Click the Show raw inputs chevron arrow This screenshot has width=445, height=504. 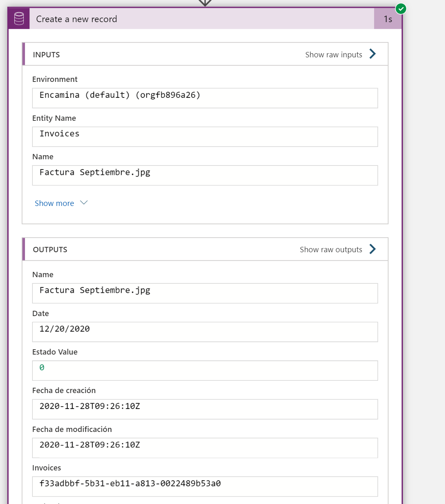372,54
